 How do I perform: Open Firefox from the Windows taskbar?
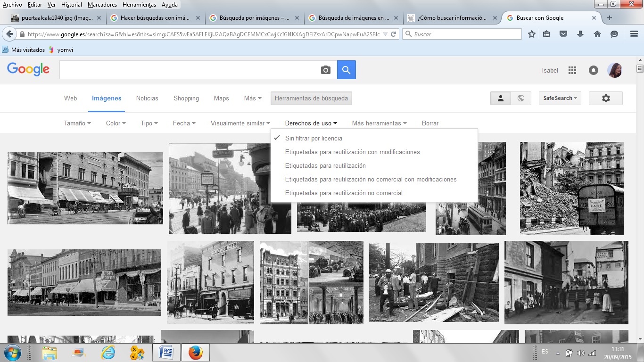click(195, 352)
